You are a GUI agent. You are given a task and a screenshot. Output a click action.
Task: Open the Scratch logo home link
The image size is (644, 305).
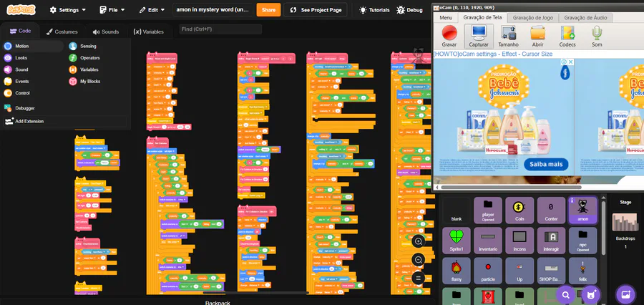point(21,10)
